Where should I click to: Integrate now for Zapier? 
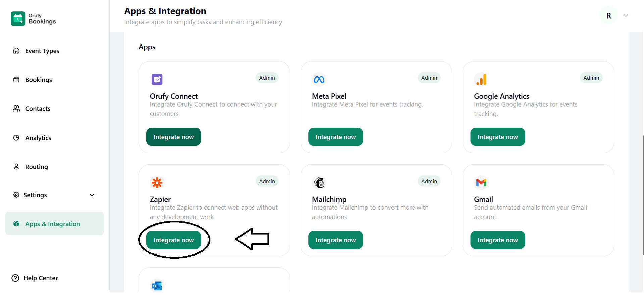coord(174,240)
